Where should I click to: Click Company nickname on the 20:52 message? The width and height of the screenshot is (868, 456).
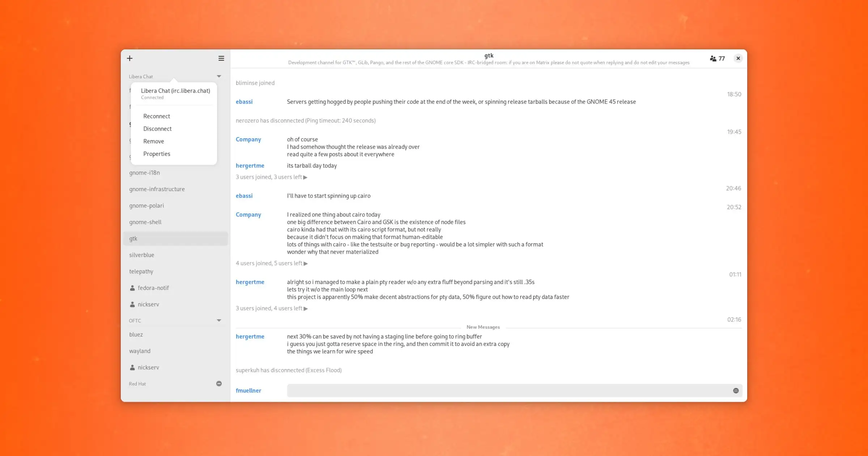pyautogui.click(x=248, y=215)
